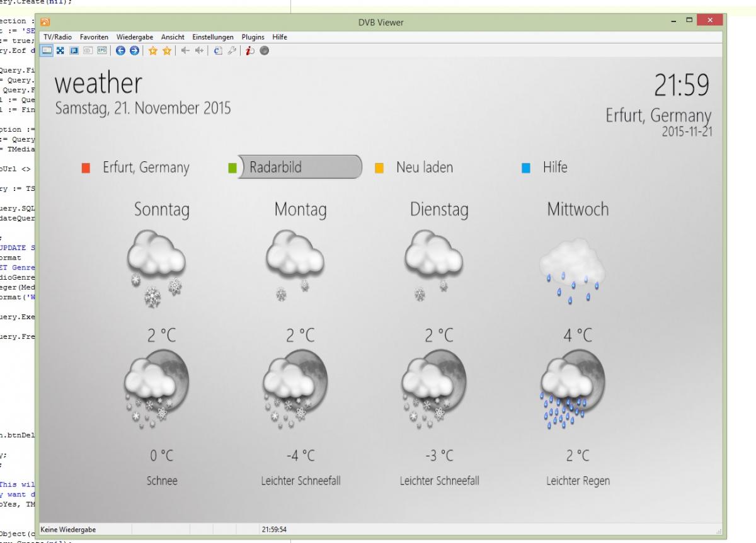This screenshot has height=543, width=756.
Task: Click the highlighted TV window toolbar icon
Action: point(47,50)
